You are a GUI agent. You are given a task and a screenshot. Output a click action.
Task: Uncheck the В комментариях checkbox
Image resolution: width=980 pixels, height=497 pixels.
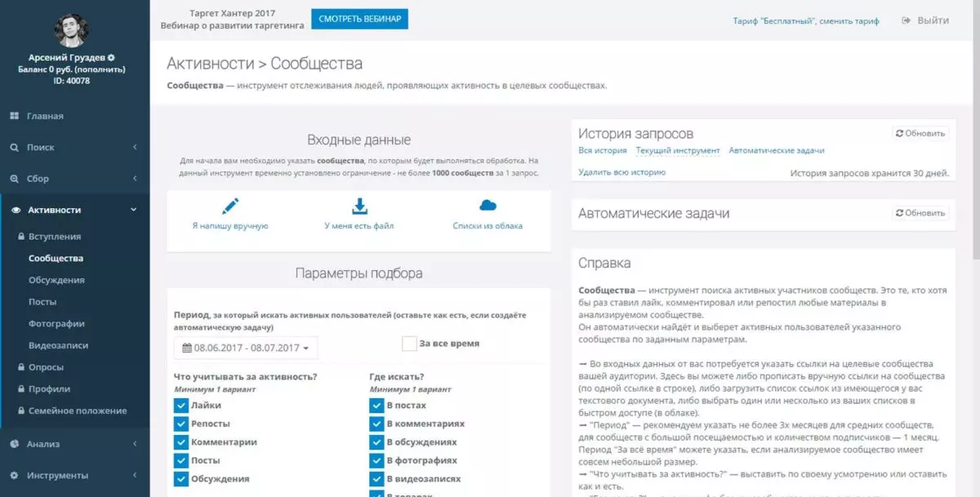click(x=376, y=424)
